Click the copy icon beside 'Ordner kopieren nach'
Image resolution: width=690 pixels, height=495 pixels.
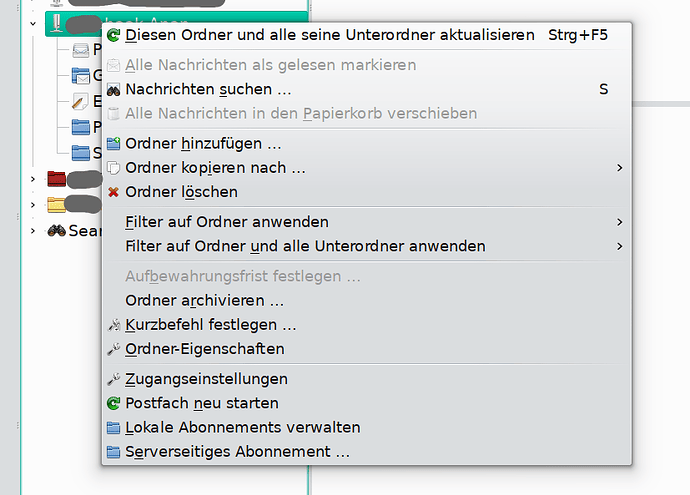point(113,168)
